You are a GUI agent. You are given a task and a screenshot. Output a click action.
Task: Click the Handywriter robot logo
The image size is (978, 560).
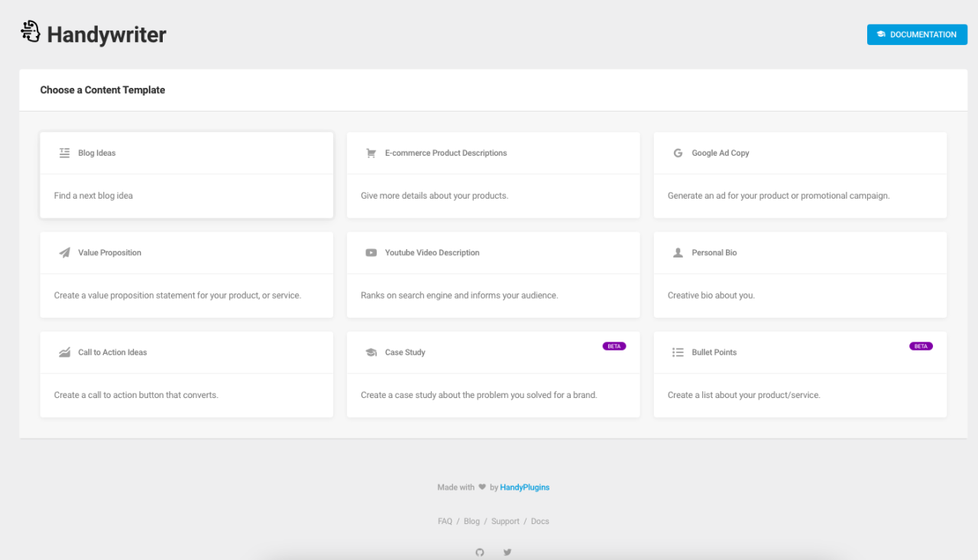[x=31, y=31]
